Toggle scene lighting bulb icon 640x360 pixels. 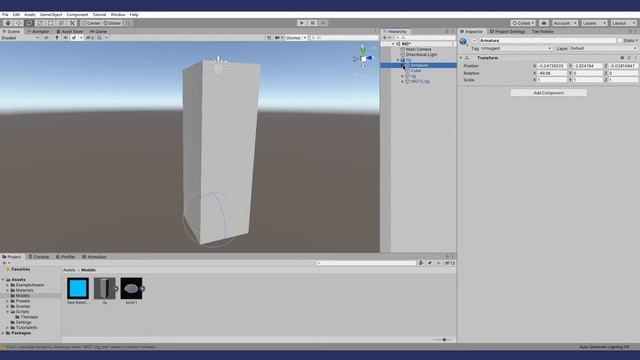pyautogui.click(x=57, y=38)
